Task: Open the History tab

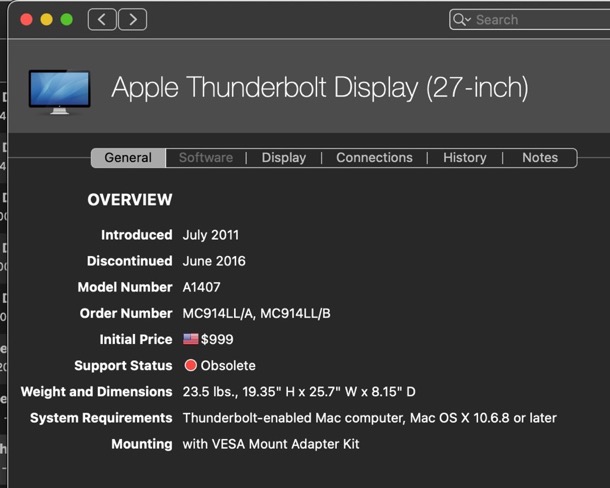Action: click(465, 158)
